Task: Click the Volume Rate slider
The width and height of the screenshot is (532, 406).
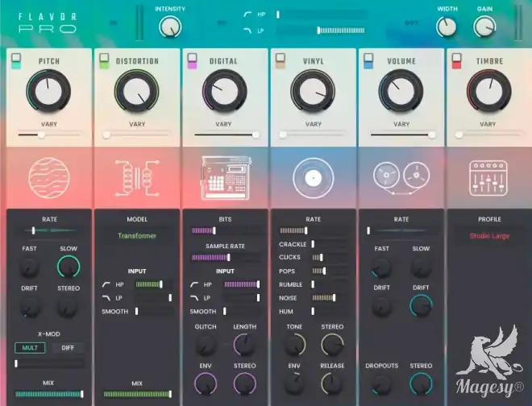Action: 401,230
